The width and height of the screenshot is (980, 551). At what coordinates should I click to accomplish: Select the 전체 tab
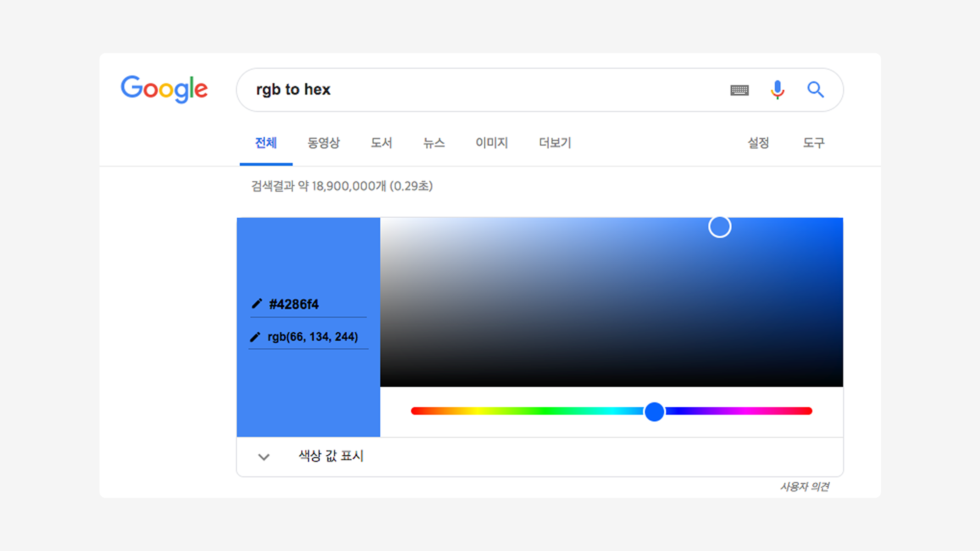[265, 143]
